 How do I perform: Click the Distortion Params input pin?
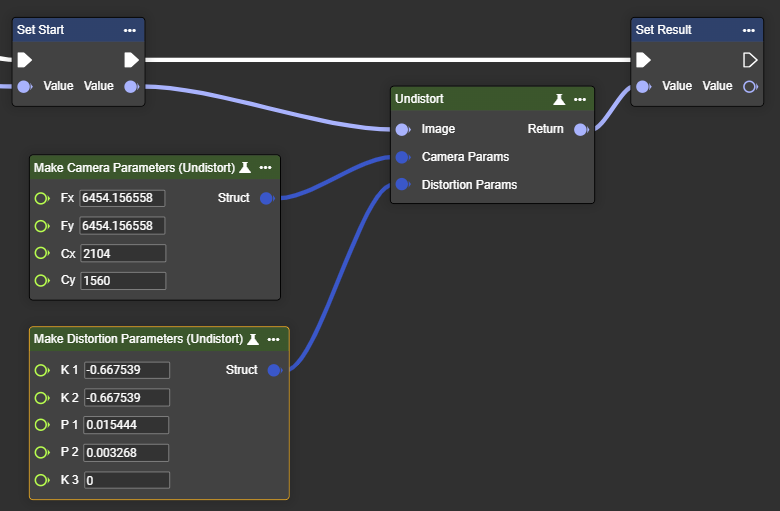[x=402, y=185]
